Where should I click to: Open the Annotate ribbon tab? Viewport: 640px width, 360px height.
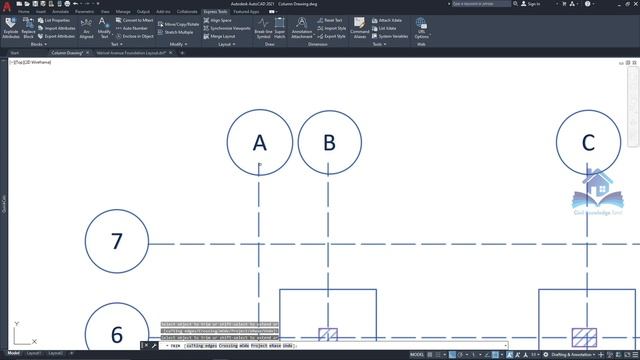tap(60, 12)
